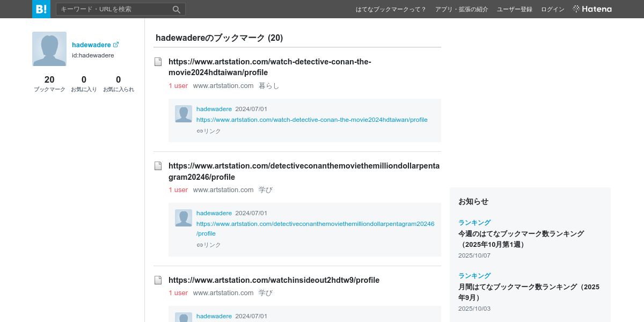Open the first ランキング label in お知らせ
Image resolution: width=644 pixels, height=322 pixels.
click(x=474, y=222)
